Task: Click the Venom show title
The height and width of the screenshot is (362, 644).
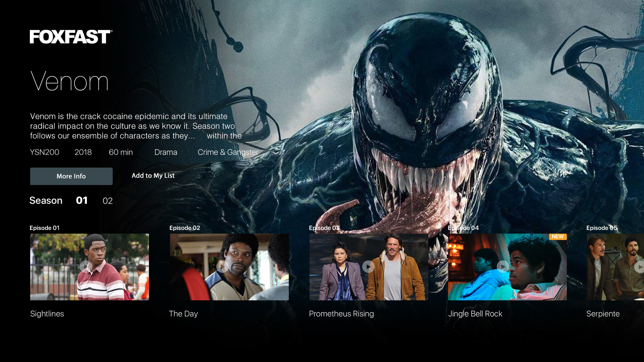Action: pyautogui.click(x=69, y=81)
